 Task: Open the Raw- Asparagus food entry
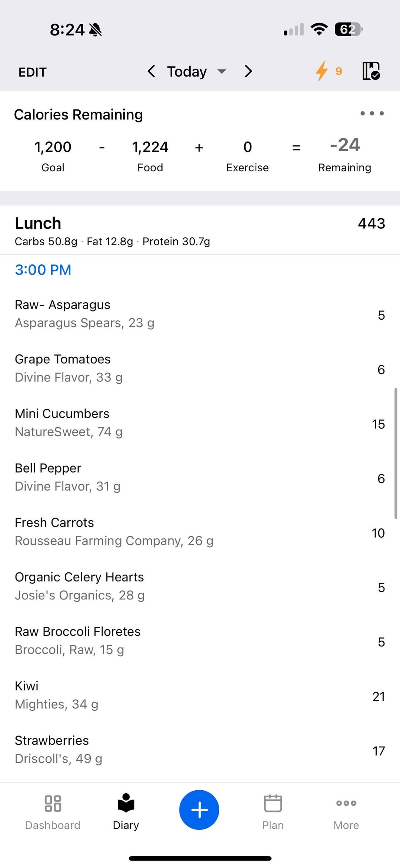tap(200, 314)
